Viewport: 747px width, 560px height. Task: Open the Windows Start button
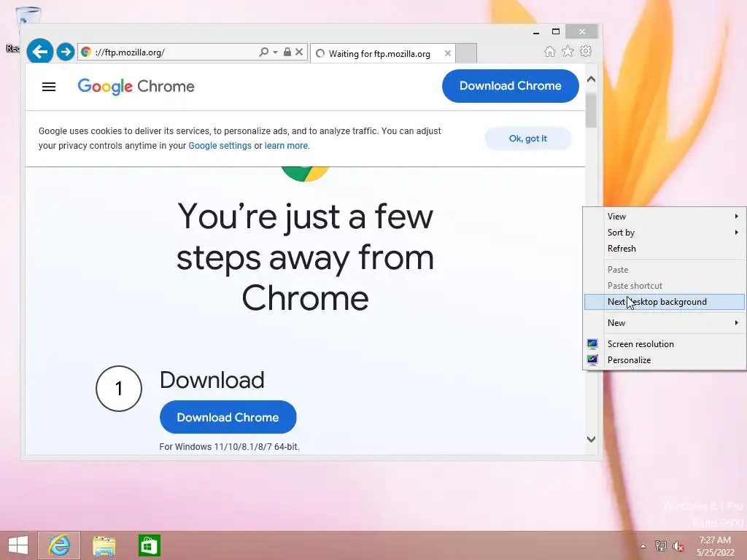pyautogui.click(x=18, y=545)
